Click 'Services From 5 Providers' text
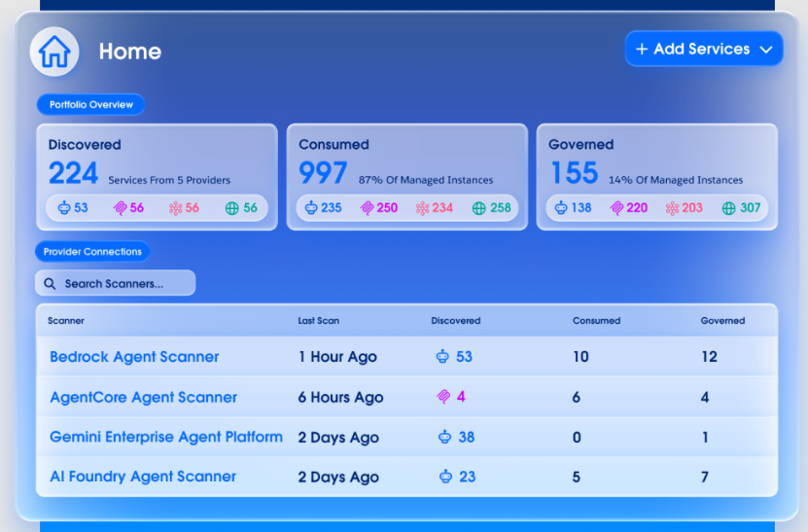808x532 pixels. click(x=169, y=180)
